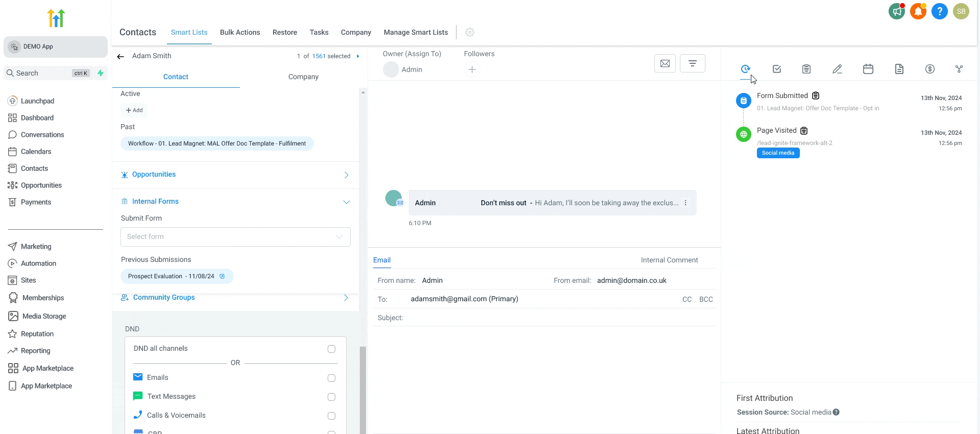The width and height of the screenshot is (980, 434).
Task: Open the Prospect Evaluation submission link icon
Action: 222,276
